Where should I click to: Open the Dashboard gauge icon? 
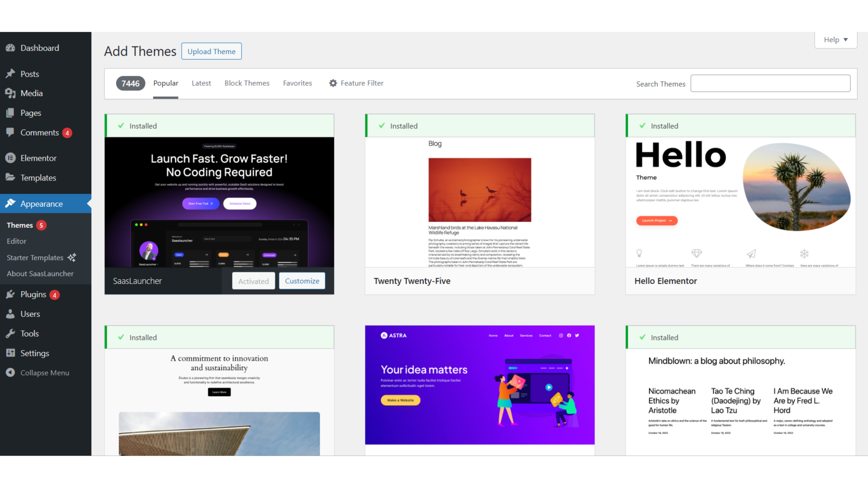click(11, 48)
